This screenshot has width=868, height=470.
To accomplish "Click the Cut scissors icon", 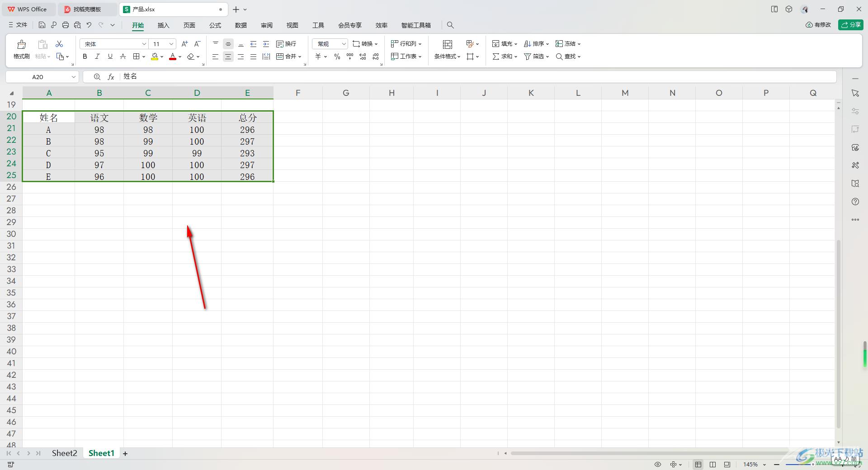I will (x=59, y=44).
